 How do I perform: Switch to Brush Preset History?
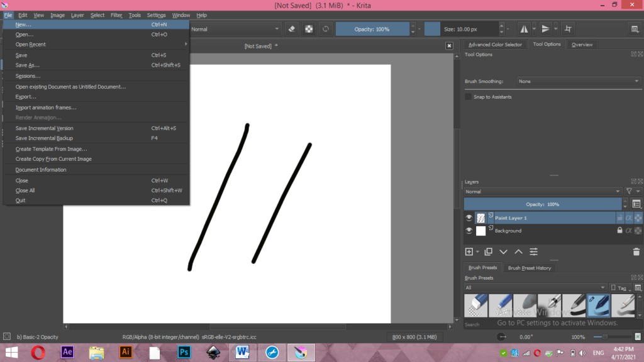click(530, 267)
